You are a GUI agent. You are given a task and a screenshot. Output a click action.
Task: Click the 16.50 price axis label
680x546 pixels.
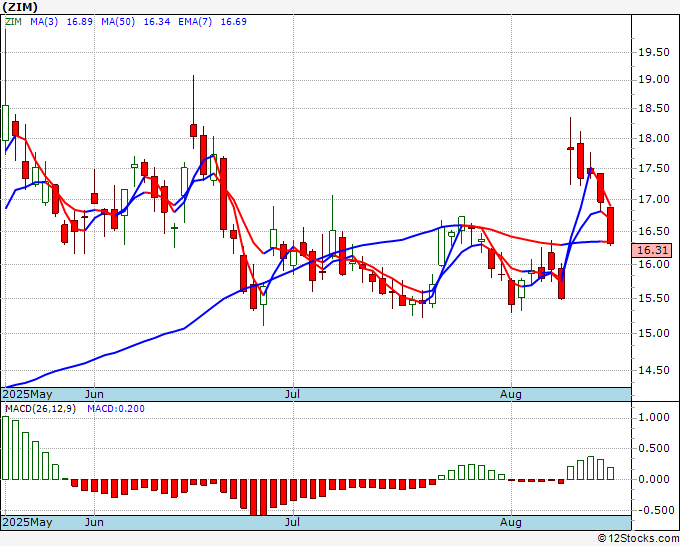[x=654, y=231]
